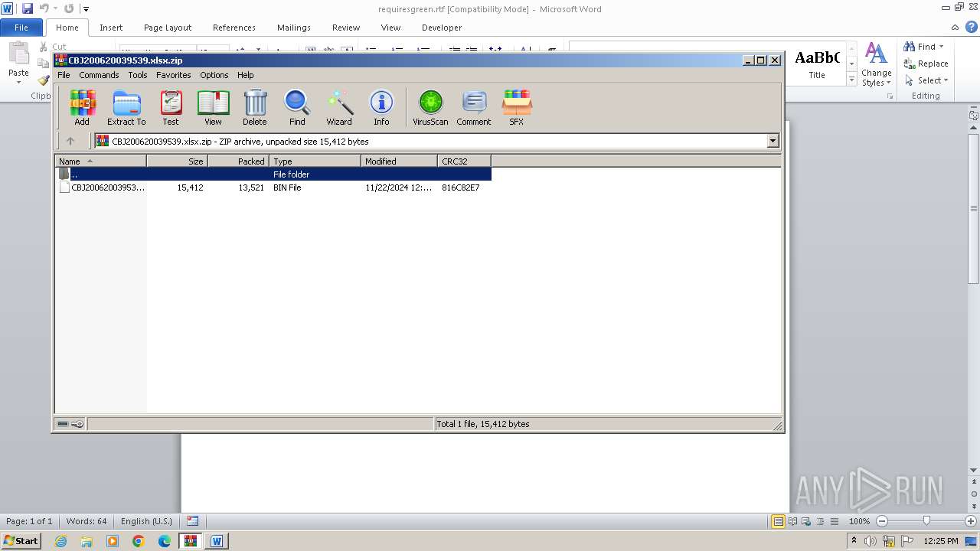Show archive Info
This screenshot has height=551, width=980.
click(381, 108)
